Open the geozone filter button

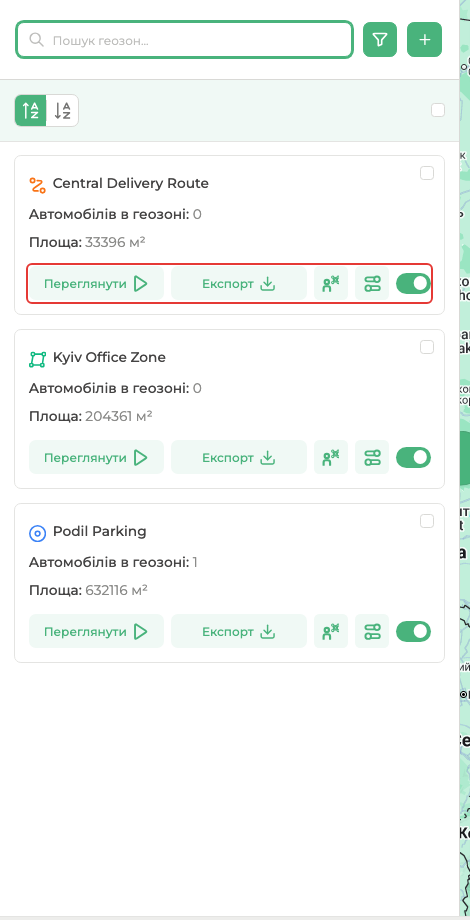click(x=380, y=40)
